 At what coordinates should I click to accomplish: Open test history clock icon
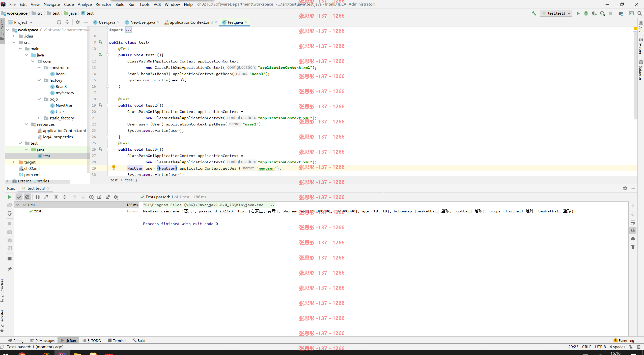click(x=91, y=197)
